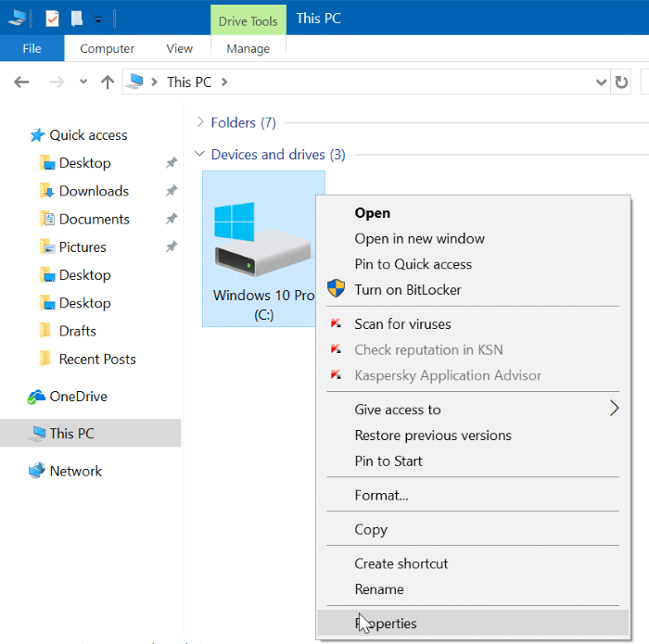Open the Manage tab under Drive Tools
The width and height of the screenshot is (649, 644).
pos(248,48)
